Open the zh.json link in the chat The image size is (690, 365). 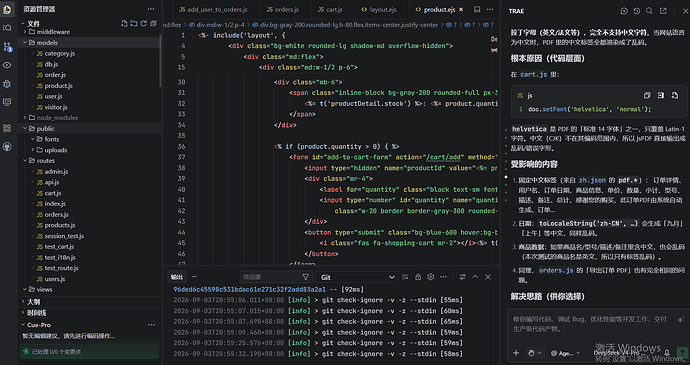point(592,180)
